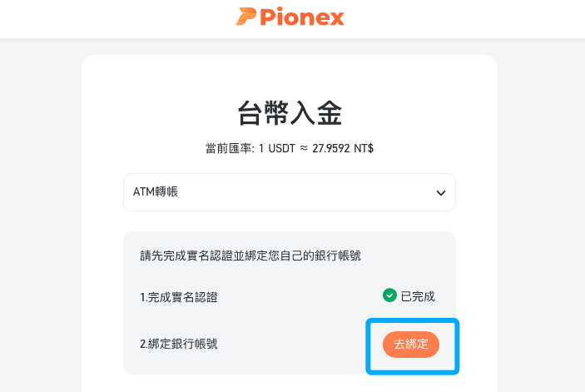
Task: Open the ATM轉帳 payment method selector
Action: pos(290,192)
